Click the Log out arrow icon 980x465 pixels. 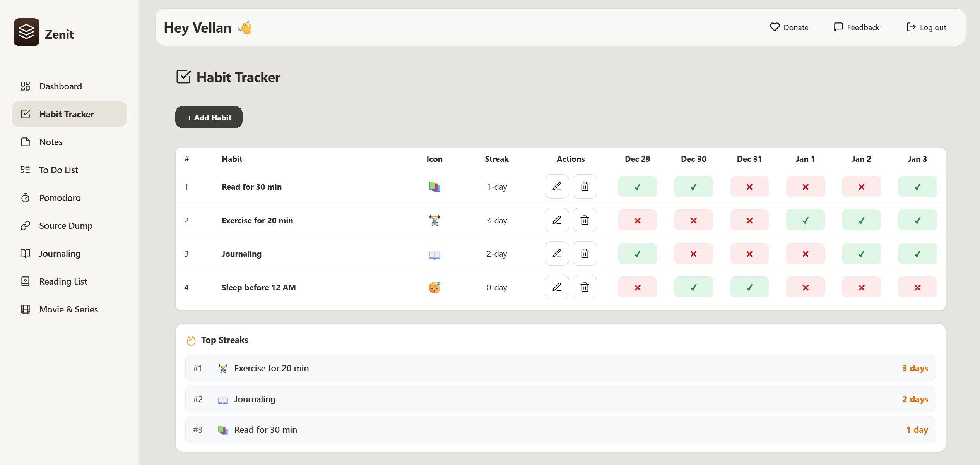tap(911, 27)
